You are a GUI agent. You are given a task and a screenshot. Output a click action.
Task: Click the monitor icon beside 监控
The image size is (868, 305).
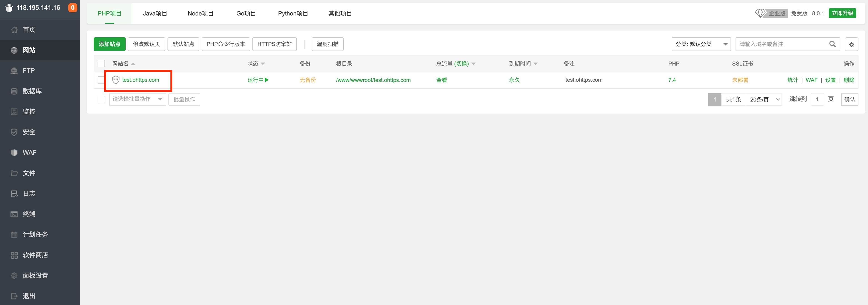click(x=14, y=112)
